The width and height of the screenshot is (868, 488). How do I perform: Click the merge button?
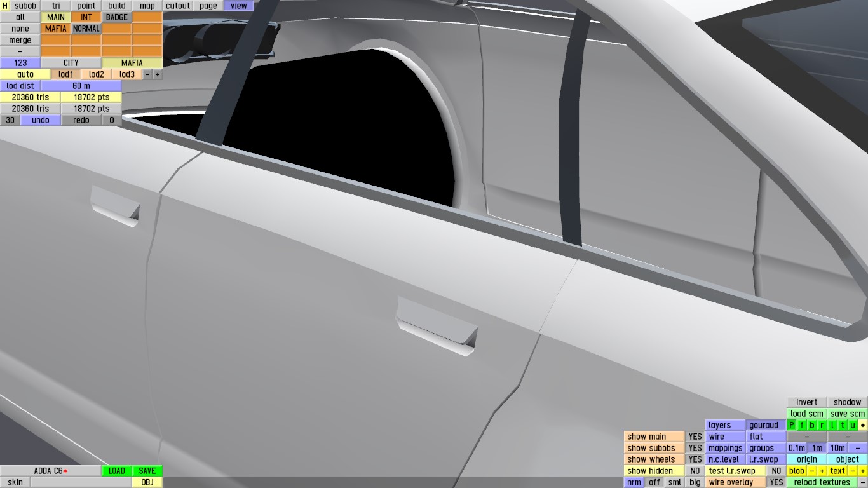20,40
